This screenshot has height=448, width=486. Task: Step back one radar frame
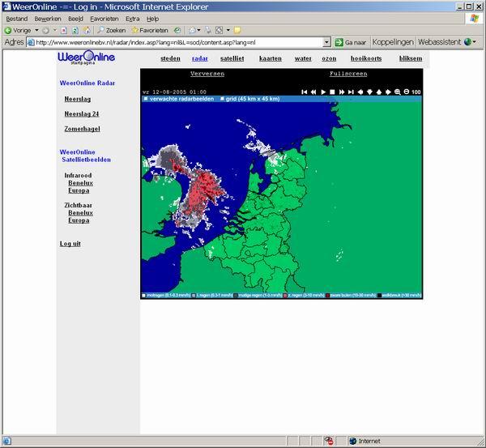click(313, 92)
